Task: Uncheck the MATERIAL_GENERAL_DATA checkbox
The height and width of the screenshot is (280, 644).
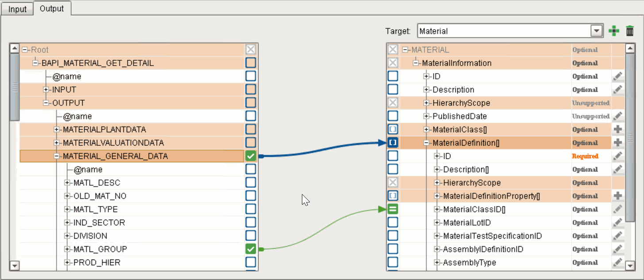Action: pos(251,156)
